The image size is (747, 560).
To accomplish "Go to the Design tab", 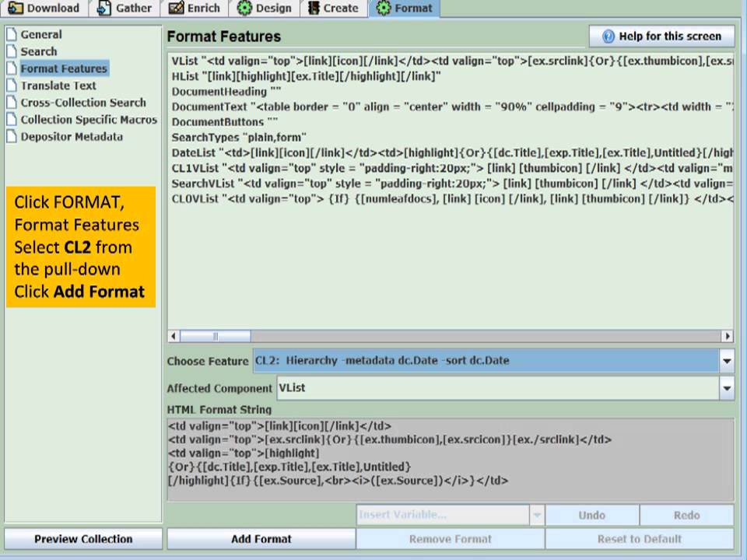I will click(264, 8).
